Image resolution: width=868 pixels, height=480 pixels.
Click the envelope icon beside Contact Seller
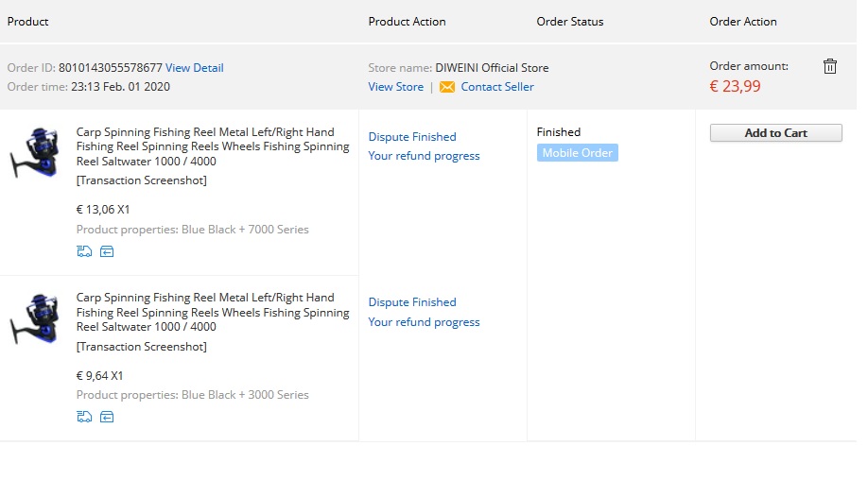447,87
